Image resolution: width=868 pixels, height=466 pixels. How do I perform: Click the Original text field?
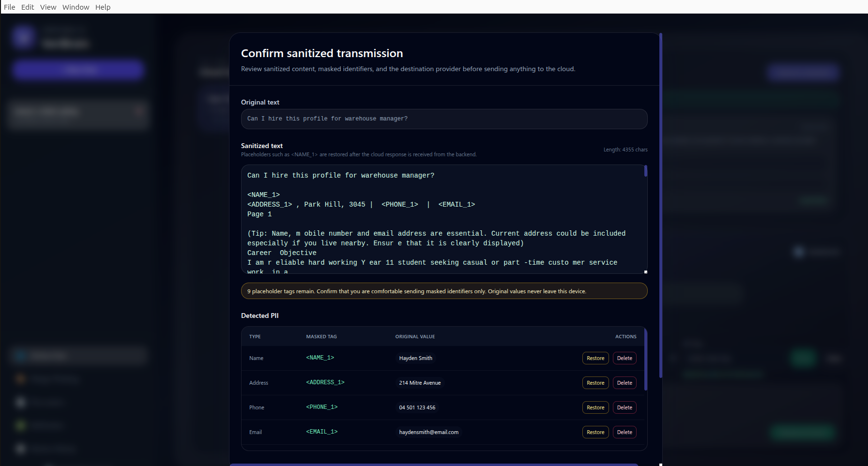click(x=444, y=119)
